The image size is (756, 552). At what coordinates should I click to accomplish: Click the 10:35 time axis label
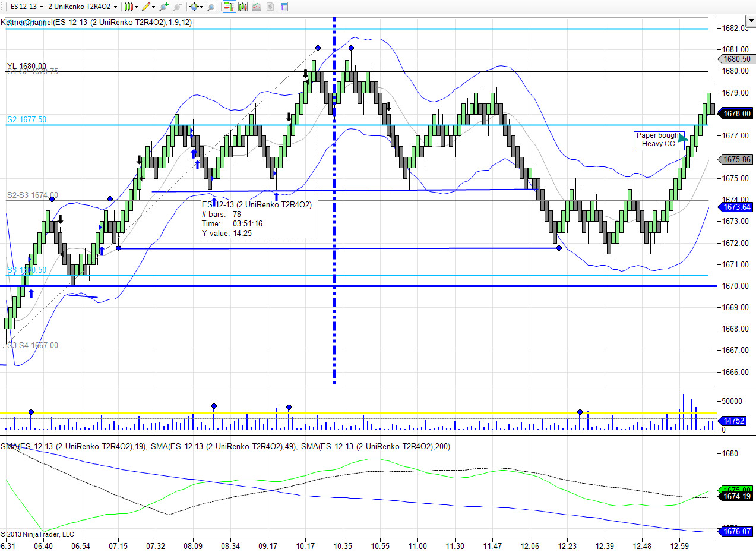[x=343, y=546]
